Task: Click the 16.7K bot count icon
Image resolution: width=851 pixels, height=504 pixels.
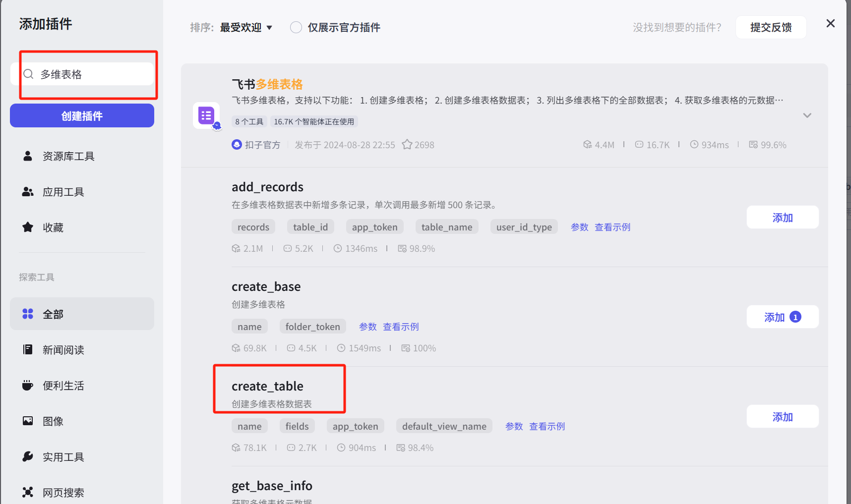Action: [x=639, y=145]
